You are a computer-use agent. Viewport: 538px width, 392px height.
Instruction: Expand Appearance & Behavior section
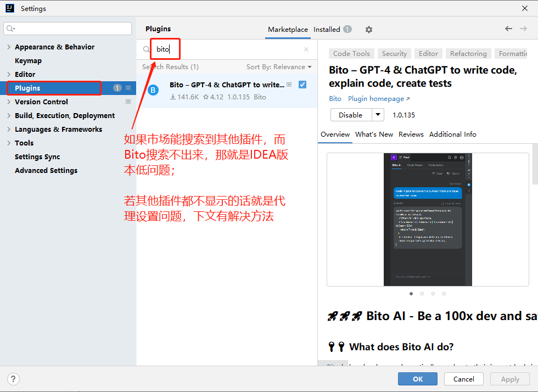pyautogui.click(x=9, y=47)
